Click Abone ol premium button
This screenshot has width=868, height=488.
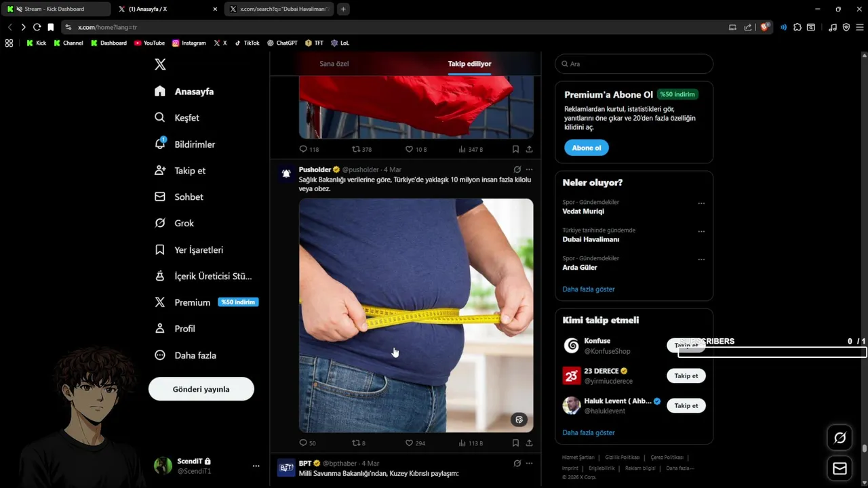pyautogui.click(x=587, y=148)
